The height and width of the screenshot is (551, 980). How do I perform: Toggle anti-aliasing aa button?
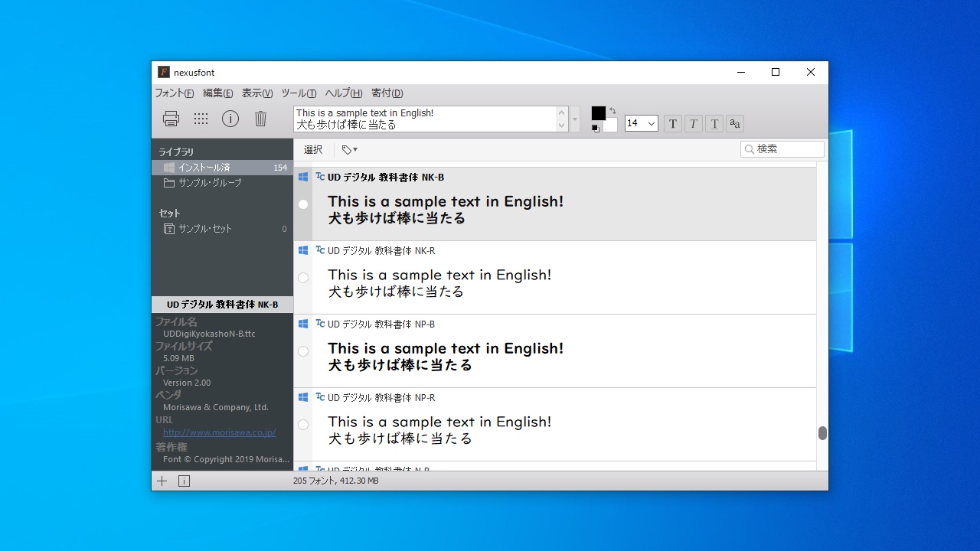[x=734, y=123]
